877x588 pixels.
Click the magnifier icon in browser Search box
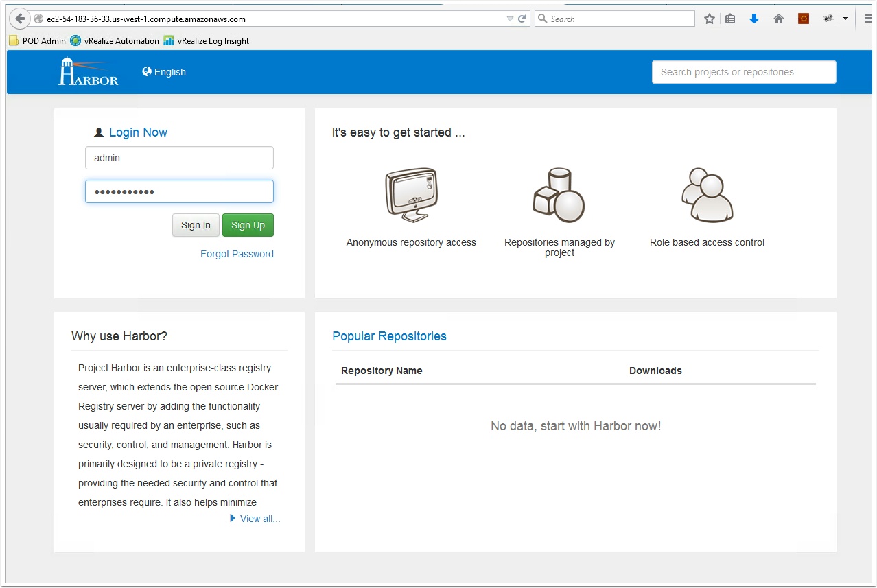542,19
